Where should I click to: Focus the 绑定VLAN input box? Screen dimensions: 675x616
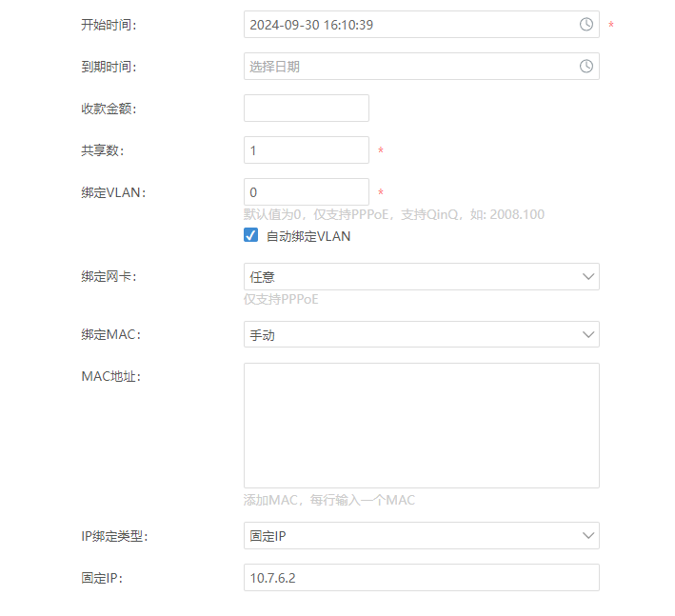pyautogui.click(x=307, y=191)
